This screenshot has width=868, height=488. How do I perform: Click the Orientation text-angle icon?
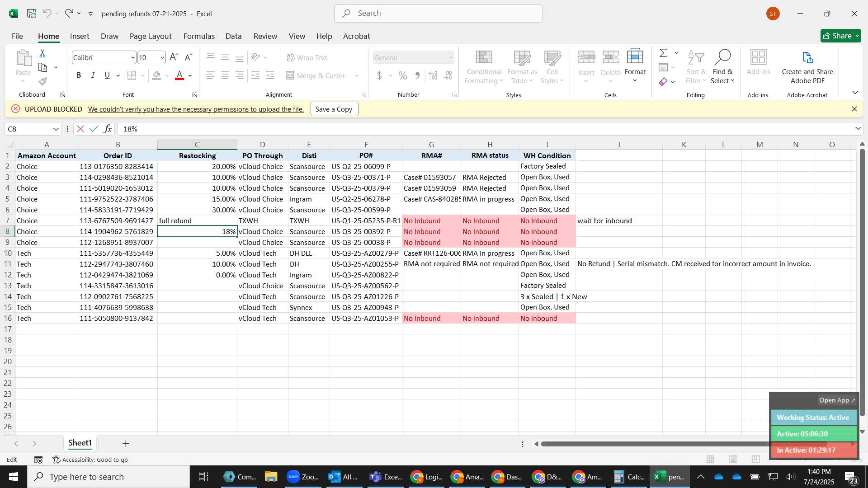point(256,57)
